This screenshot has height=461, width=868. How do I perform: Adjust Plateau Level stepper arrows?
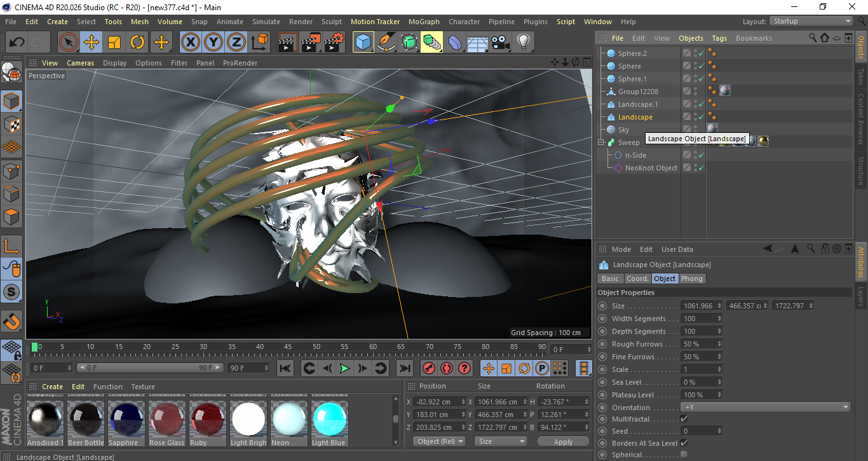(x=719, y=395)
